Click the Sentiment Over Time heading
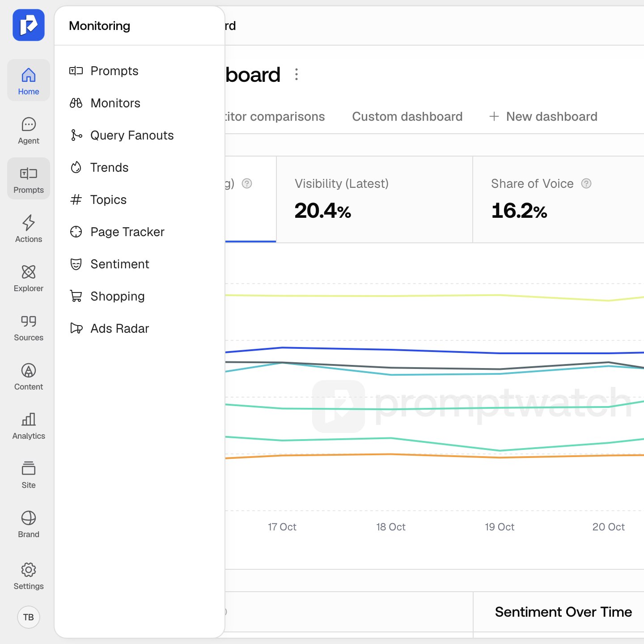Image resolution: width=644 pixels, height=644 pixels. pyautogui.click(x=563, y=612)
